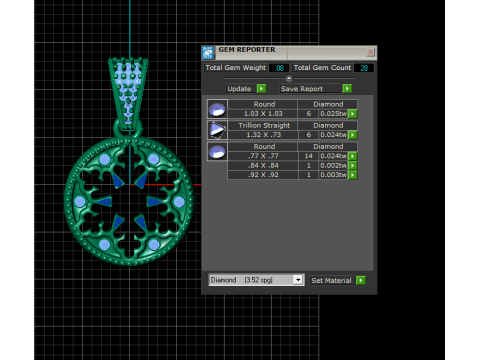Click the Total Gem Count value field
Screen dimensions: 480x360
(364, 68)
